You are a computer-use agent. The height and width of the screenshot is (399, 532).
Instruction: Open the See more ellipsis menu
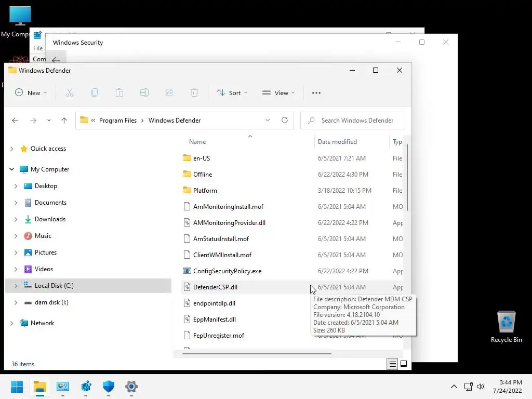(316, 92)
